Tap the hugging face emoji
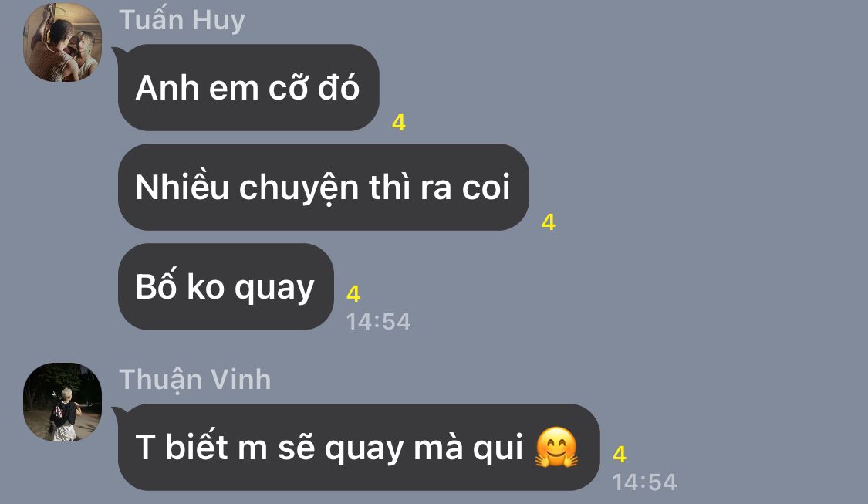Screen dimensions: 868x504 coord(556,447)
